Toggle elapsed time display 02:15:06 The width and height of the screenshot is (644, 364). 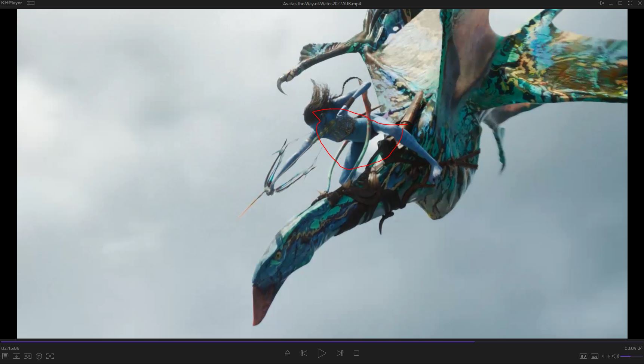pyautogui.click(x=10, y=348)
